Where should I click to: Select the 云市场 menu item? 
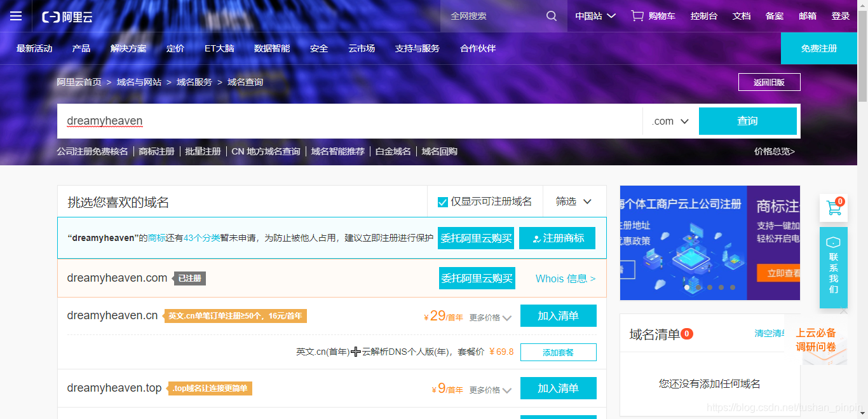[x=362, y=48]
